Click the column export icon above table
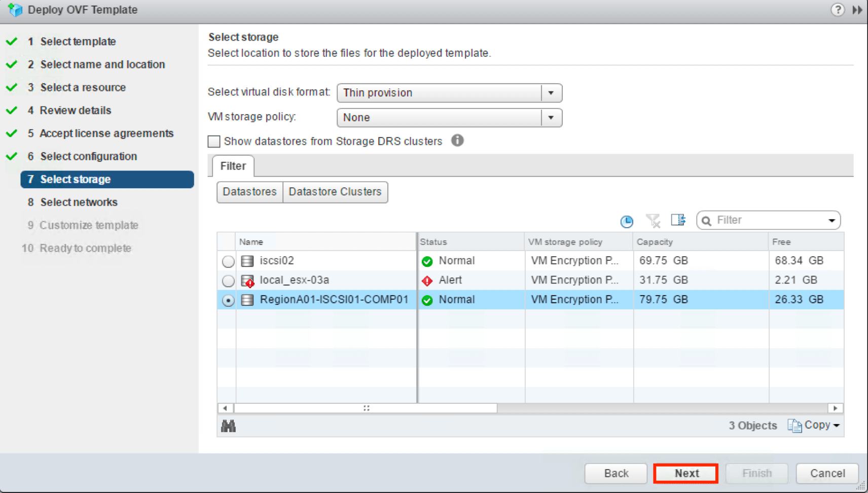Image resolution: width=868 pixels, height=493 pixels. [678, 220]
